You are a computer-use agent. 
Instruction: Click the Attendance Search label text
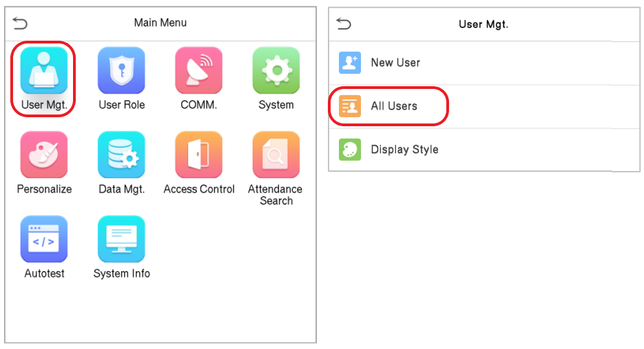click(x=276, y=195)
